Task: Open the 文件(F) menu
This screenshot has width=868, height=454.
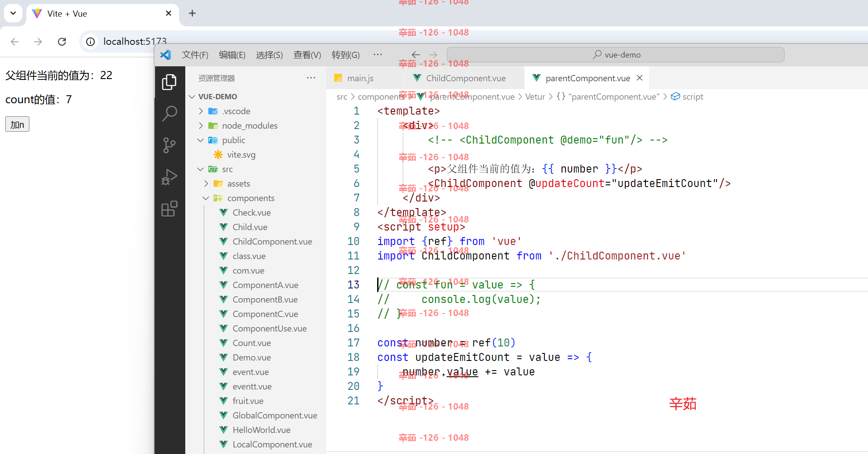Action: tap(195, 55)
